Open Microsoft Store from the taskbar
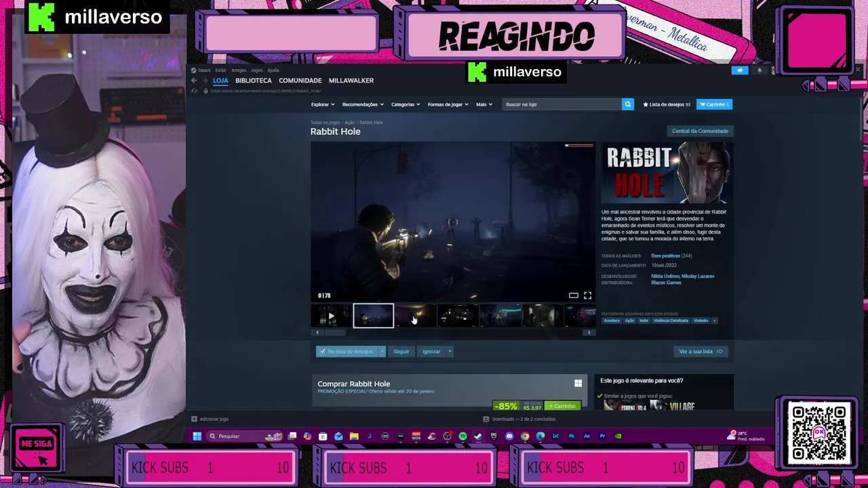Image resolution: width=868 pixels, height=488 pixels. pos(323,436)
